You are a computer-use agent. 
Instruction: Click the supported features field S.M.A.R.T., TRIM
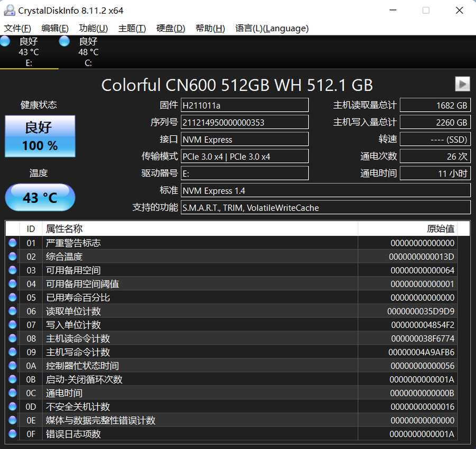point(326,208)
